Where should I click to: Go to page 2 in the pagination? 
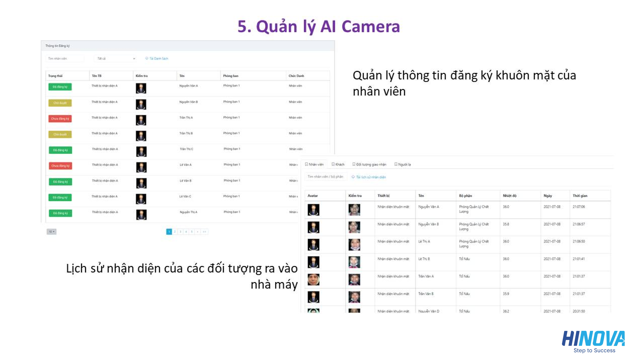(x=175, y=232)
